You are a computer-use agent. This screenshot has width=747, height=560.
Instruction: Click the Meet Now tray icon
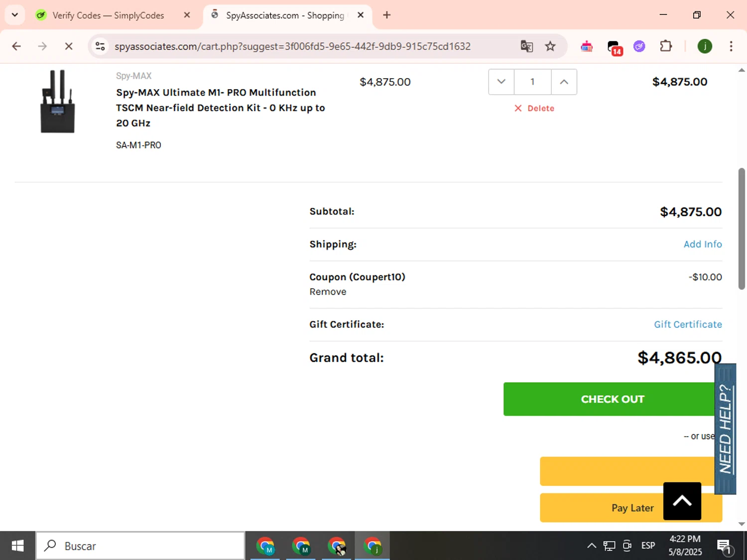coord(627,546)
